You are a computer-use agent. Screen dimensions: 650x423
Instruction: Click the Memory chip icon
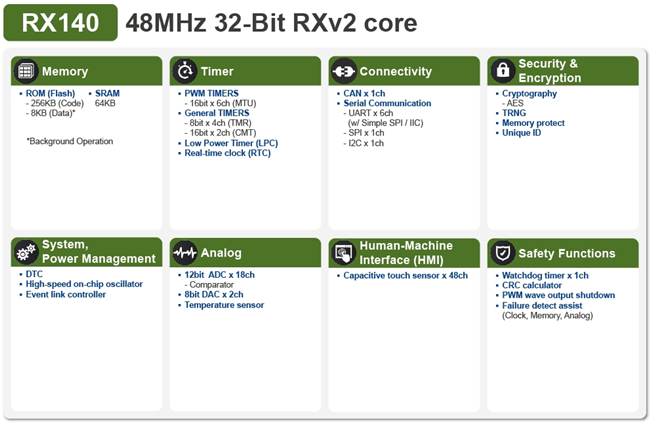[x=26, y=72]
